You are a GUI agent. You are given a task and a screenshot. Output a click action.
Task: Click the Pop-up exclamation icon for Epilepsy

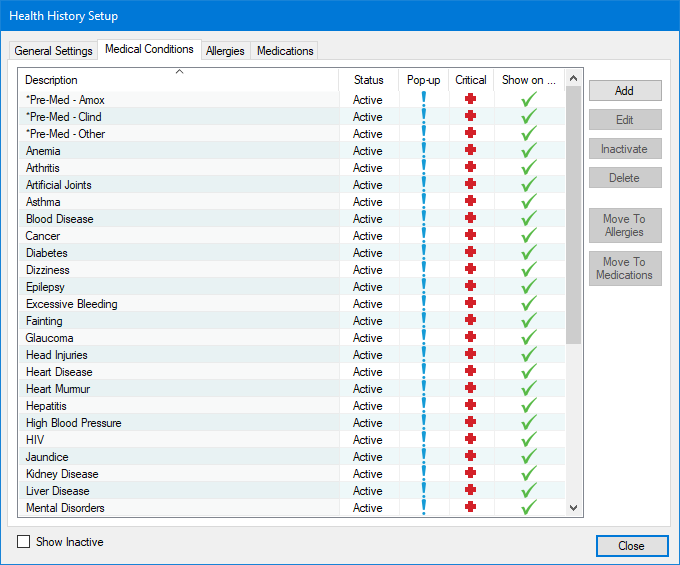(x=423, y=287)
